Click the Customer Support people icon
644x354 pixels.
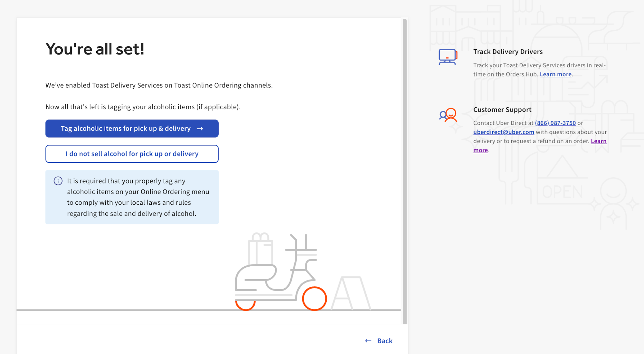point(448,115)
